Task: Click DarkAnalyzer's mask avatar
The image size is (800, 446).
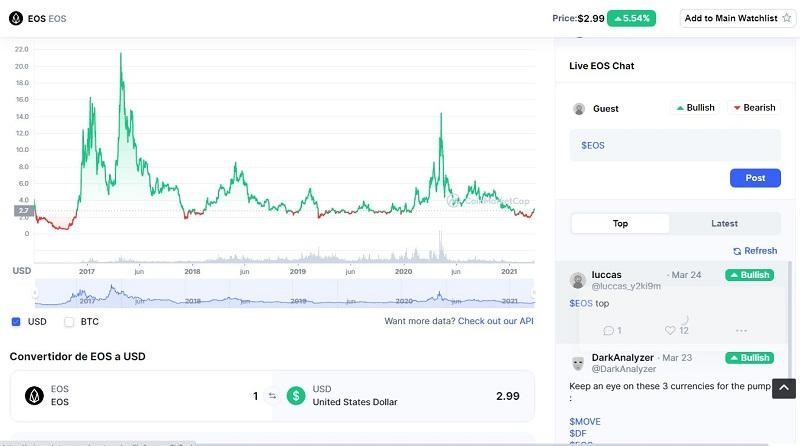Action: (x=578, y=362)
